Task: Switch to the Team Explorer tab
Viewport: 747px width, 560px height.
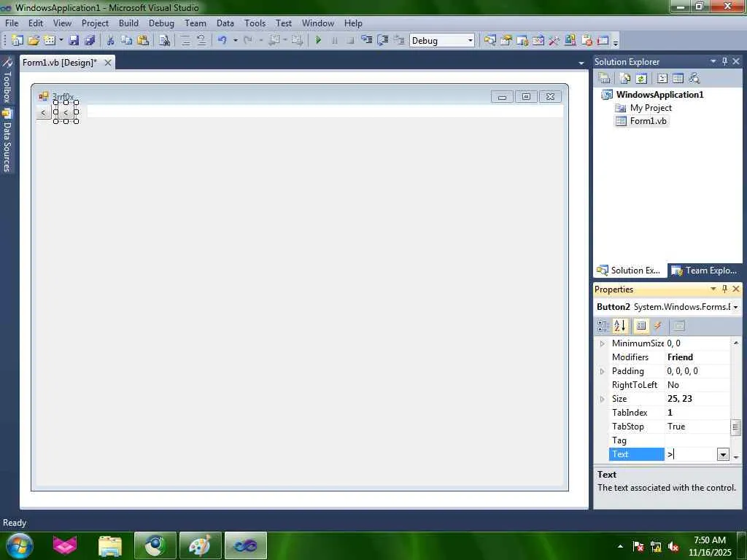Action: tap(705, 271)
